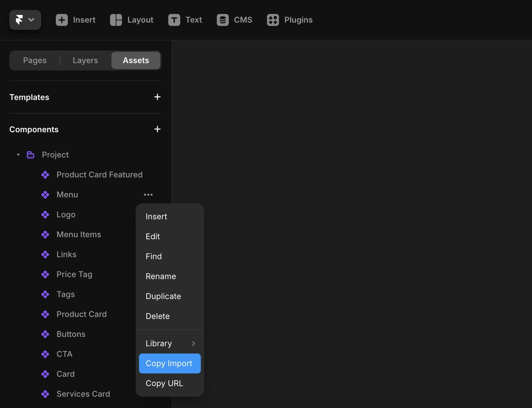Add a new template with plus icon
The width and height of the screenshot is (532, 408).
click(158, 97)
